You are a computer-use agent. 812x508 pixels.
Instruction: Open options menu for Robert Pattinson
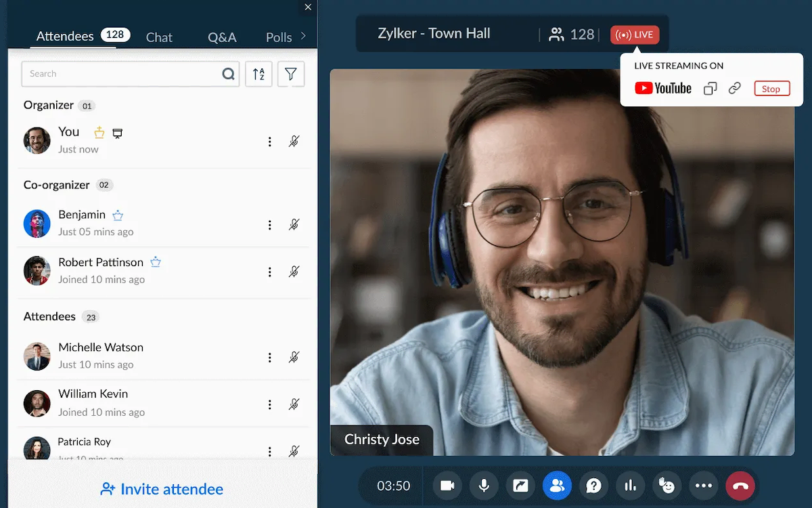coord(269,272)
